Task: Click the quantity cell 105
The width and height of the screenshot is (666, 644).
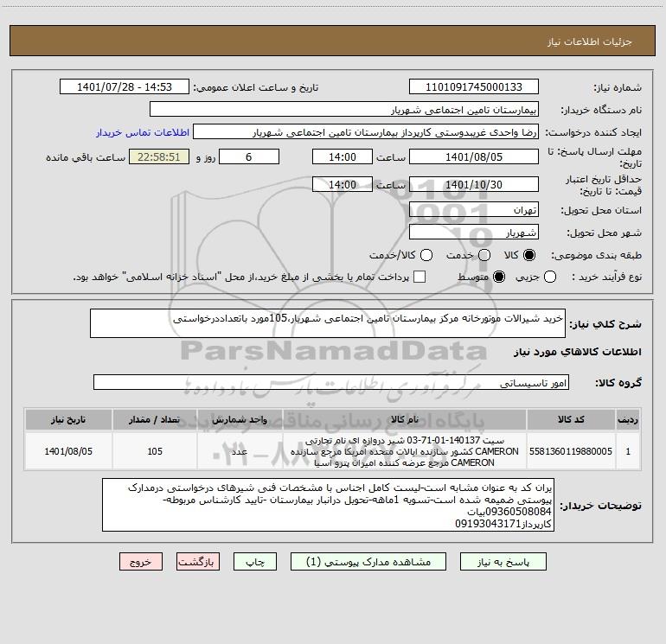Action: point(155,451)
